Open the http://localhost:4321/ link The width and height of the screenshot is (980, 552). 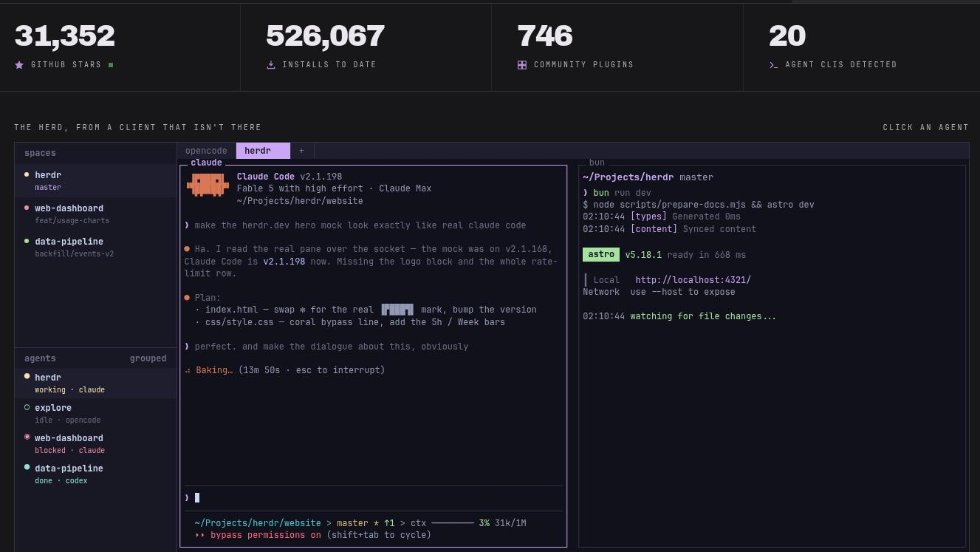tap(693, 280)
